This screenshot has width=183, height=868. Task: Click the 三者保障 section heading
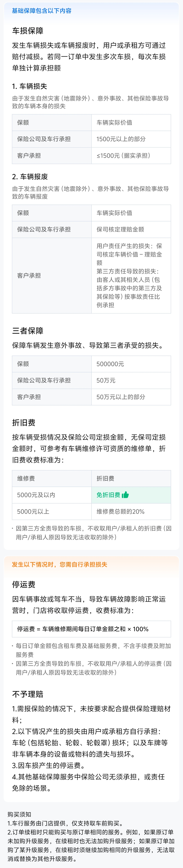point(28,331)
